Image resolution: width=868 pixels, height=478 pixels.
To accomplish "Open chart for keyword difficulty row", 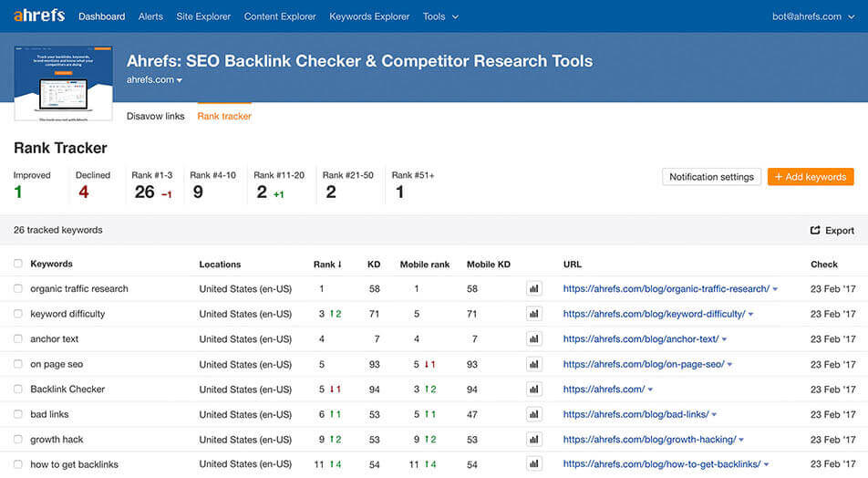I will point(533,314).
